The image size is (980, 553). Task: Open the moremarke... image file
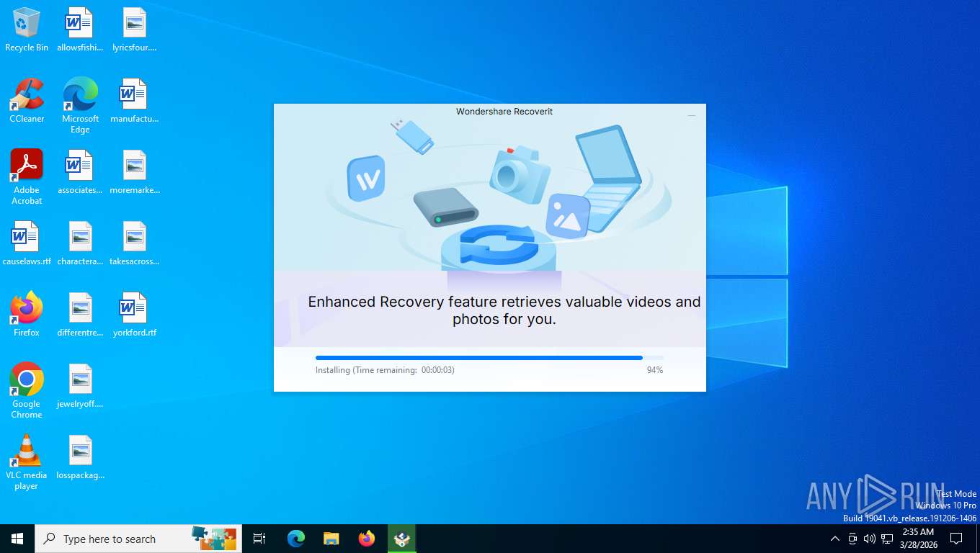coord(134,172)
